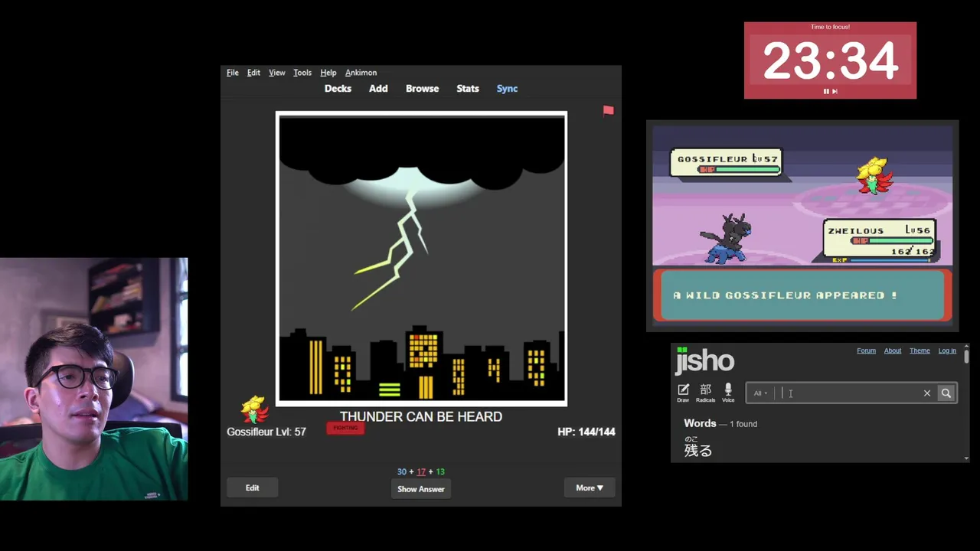Pause the focus timer

click(826, 91)
